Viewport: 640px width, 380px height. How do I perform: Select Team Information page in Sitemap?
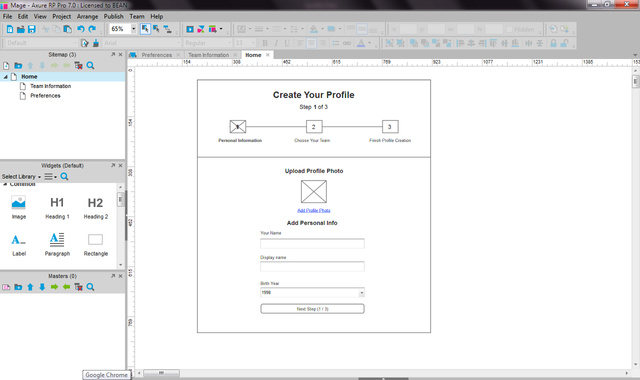point(51,86)
